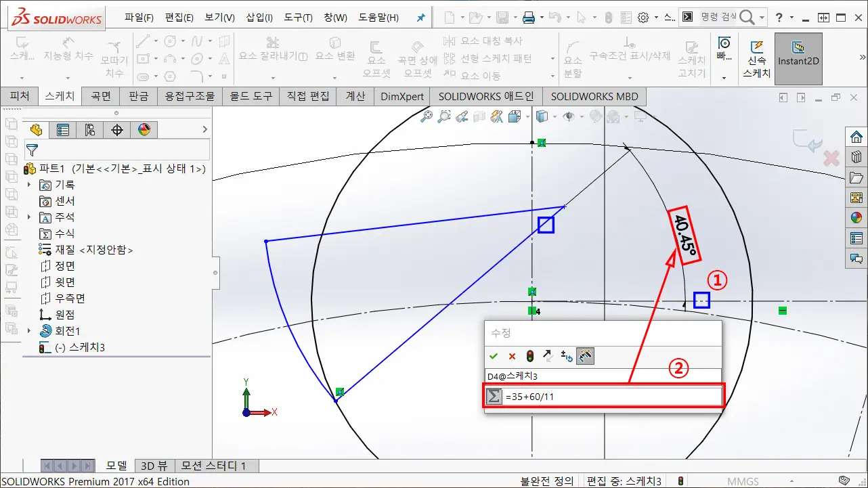Open the FeatureManager design tree tab
Screen dimensions: 868x488
[36, 129]
